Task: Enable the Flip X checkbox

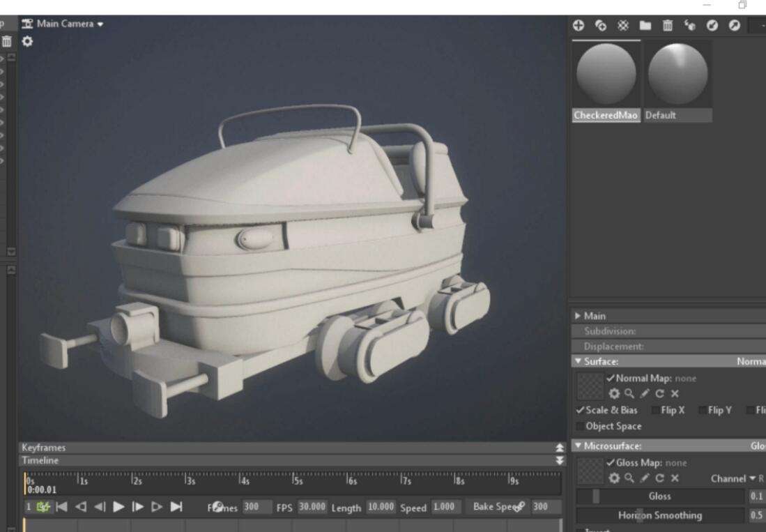Action: pos(655,411)
